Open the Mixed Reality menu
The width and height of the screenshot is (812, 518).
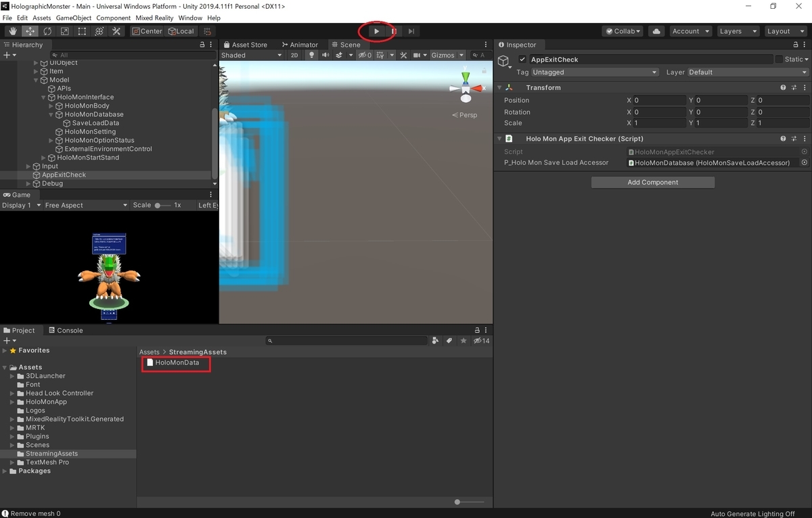click(x=154, y=18)
